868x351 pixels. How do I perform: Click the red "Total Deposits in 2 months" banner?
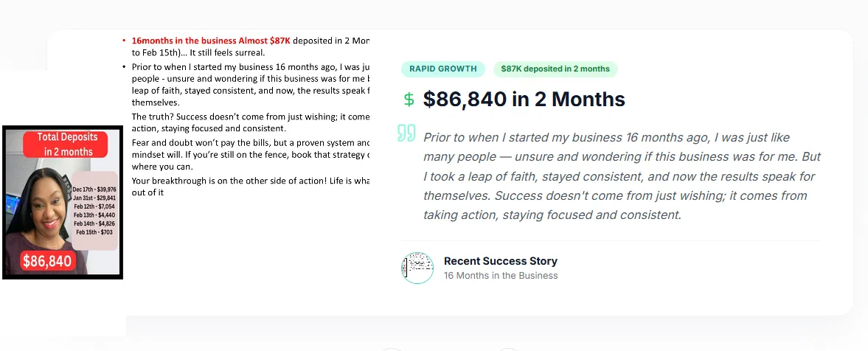click(67, 144)
